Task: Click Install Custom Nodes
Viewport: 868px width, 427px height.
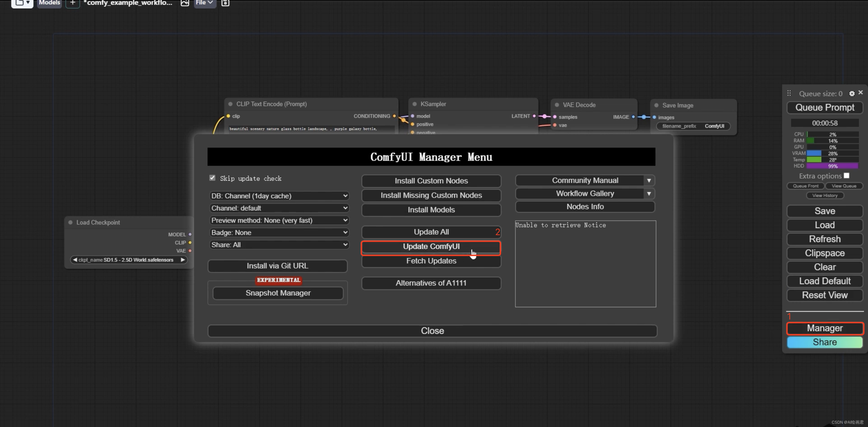Action: [x=431, y=181]
